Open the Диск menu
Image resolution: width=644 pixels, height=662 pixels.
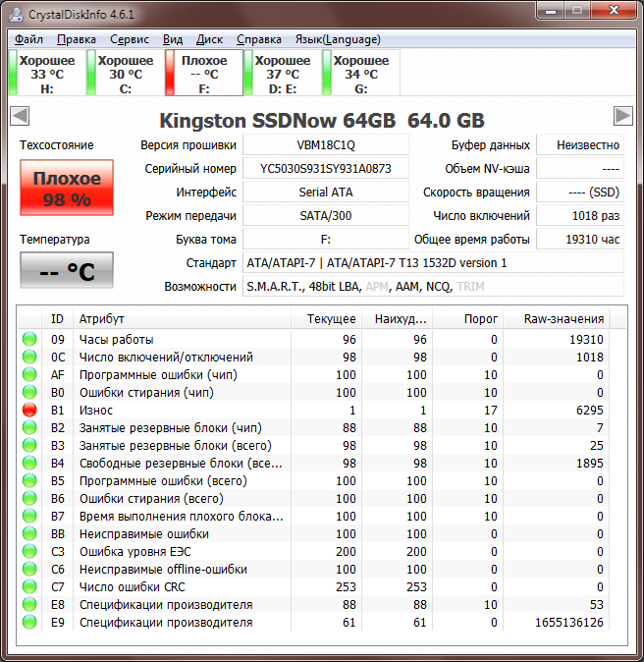click(x=209, y=39)
